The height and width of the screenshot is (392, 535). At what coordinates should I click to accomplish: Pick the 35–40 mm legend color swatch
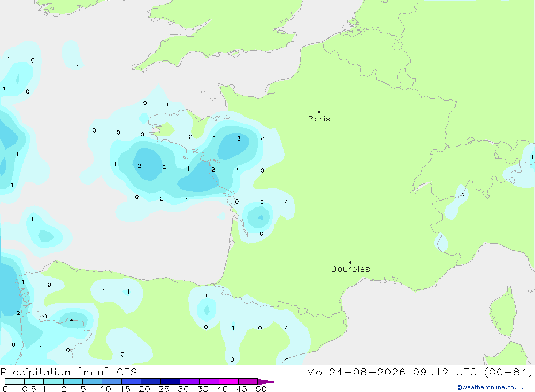(x=209, y=381)
